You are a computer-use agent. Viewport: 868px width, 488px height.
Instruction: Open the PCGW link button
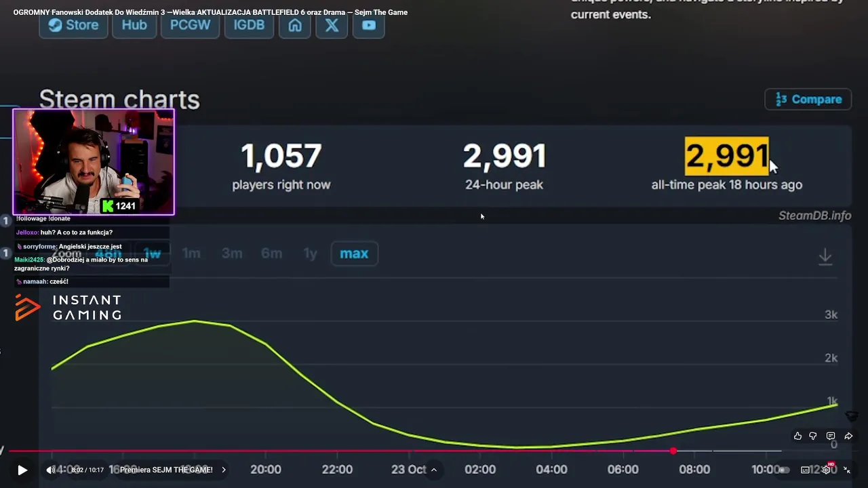coord(190,25)
